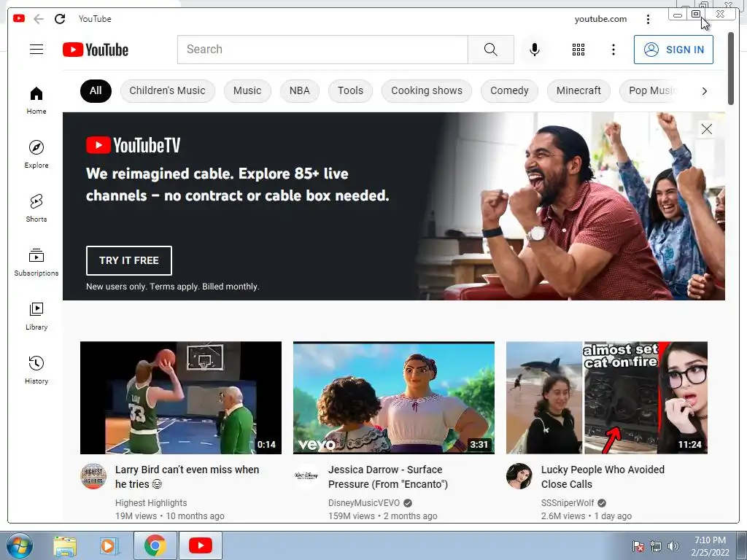Open History in sidebar

[x=36, y=370]
